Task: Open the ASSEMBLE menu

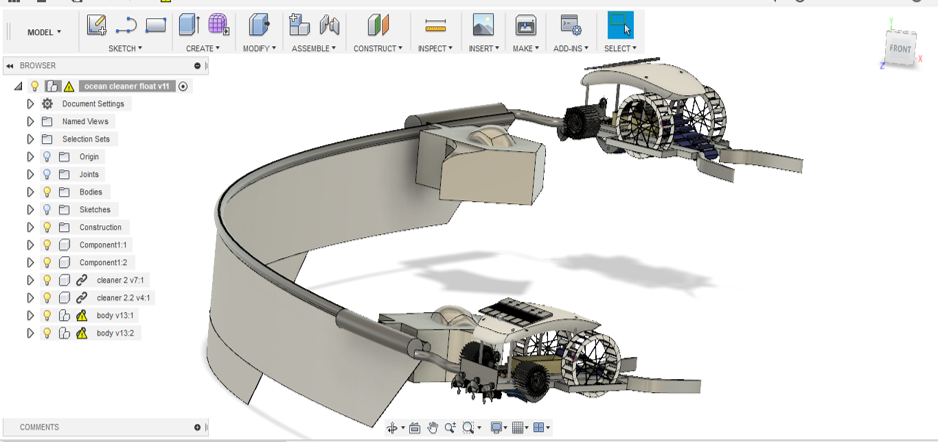Action: coord(313,48)
